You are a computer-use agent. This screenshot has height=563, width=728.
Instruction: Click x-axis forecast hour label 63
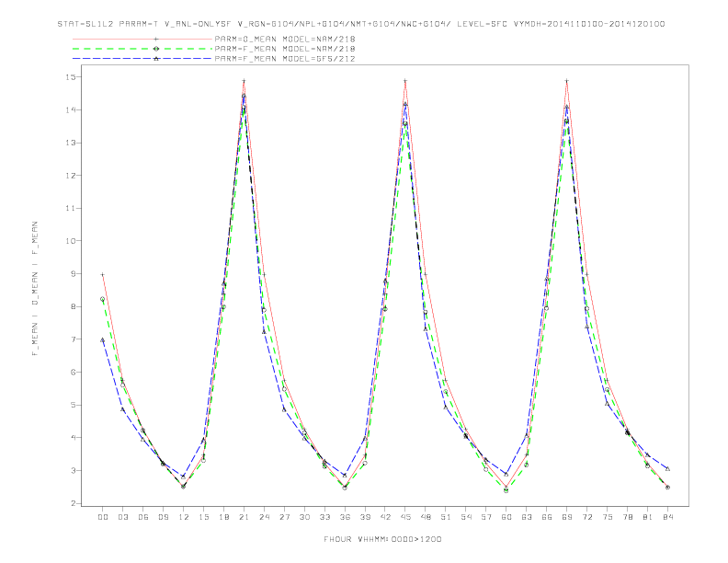527,517
